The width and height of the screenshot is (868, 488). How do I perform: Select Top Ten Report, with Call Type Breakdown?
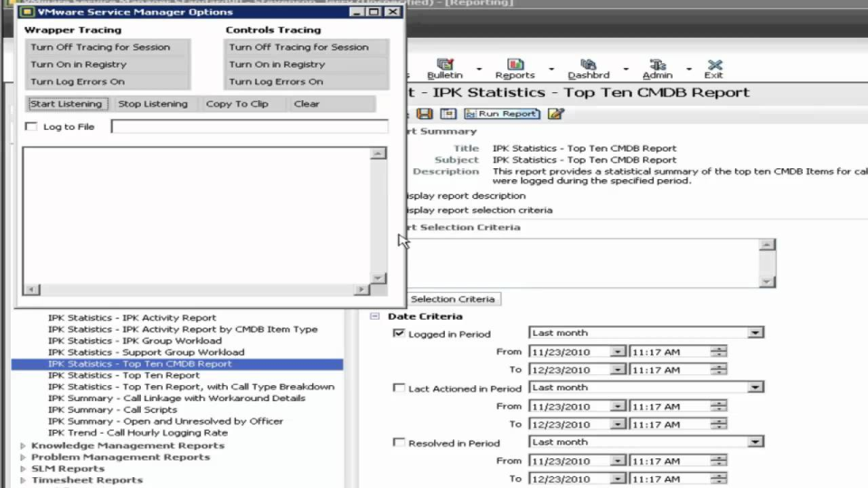point(191,387)
